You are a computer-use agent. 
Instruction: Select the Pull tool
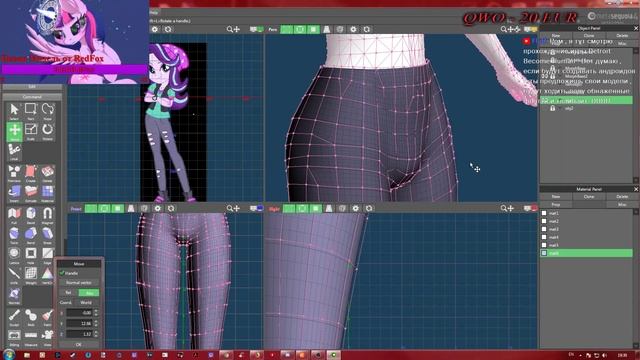(14, 215)
